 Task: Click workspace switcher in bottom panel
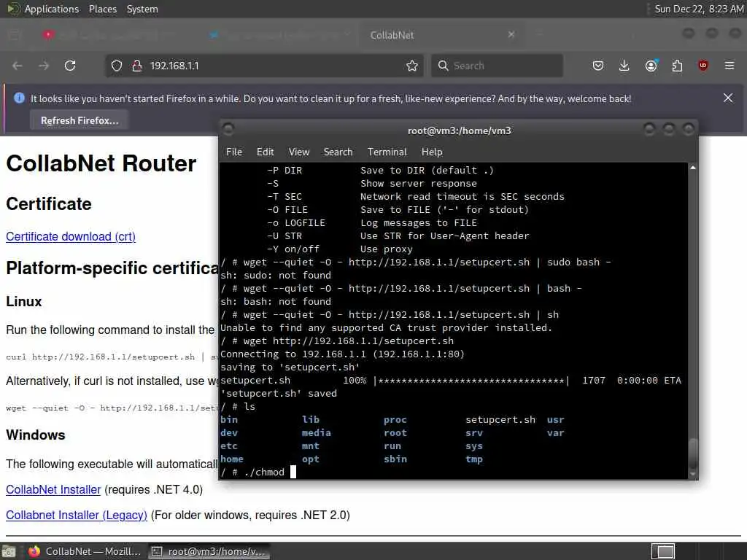click(x=663, y=551)
